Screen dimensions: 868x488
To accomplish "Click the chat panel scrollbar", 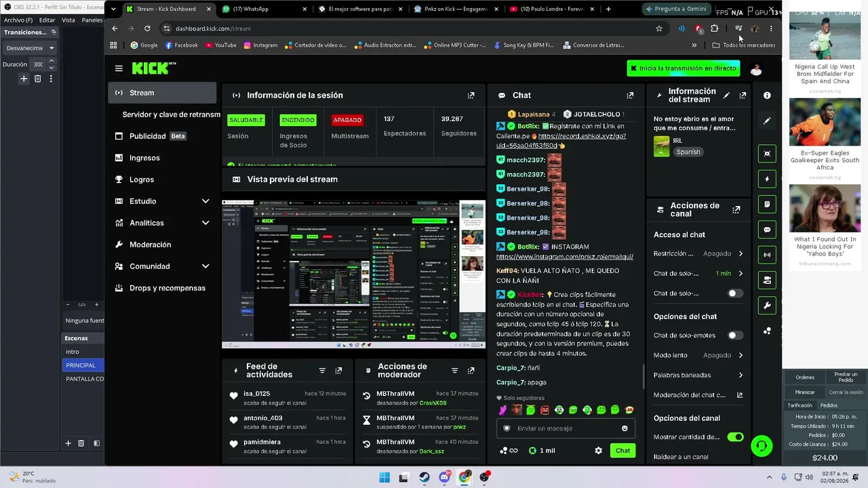I will [644, 376].
